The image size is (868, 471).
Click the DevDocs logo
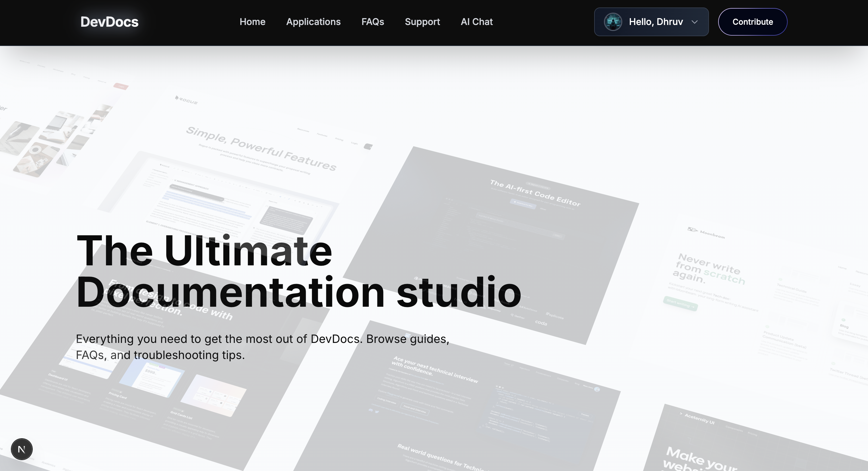(x=109, y=22)
